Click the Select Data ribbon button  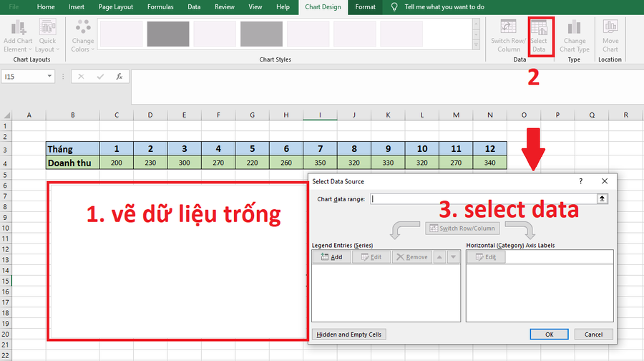coord(539,37)
